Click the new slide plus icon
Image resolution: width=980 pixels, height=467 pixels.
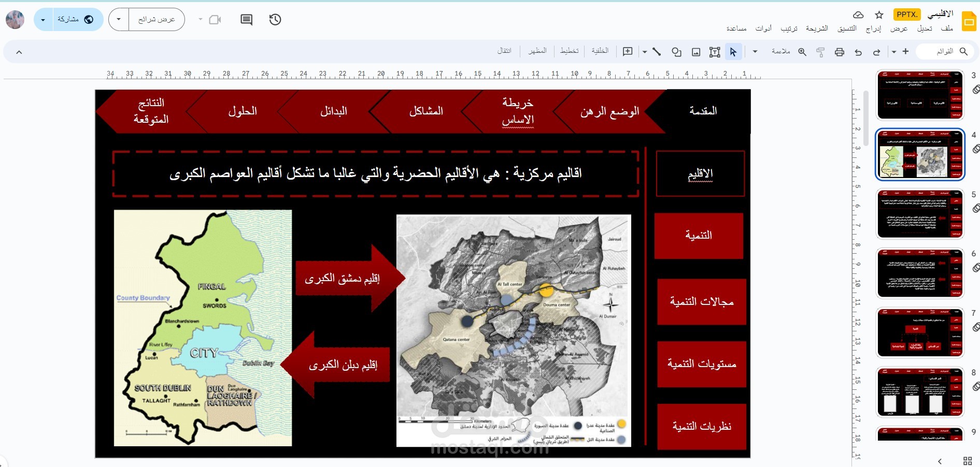point(905,51)
